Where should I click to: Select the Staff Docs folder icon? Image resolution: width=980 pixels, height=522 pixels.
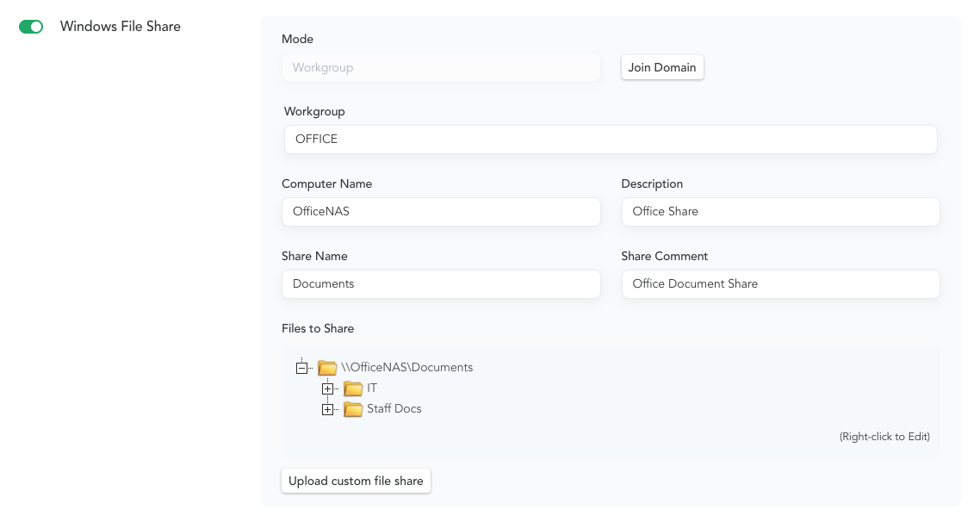(x=353, y=409)
